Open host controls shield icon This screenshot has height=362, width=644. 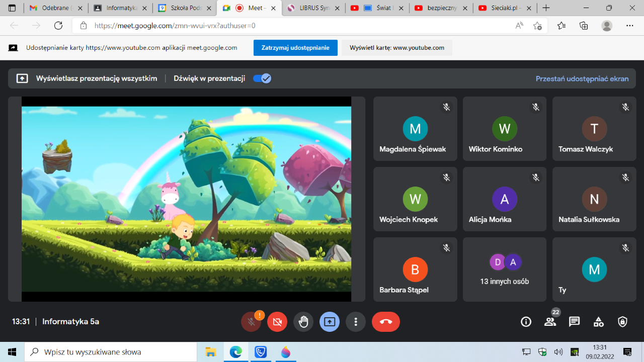(622, 322)
